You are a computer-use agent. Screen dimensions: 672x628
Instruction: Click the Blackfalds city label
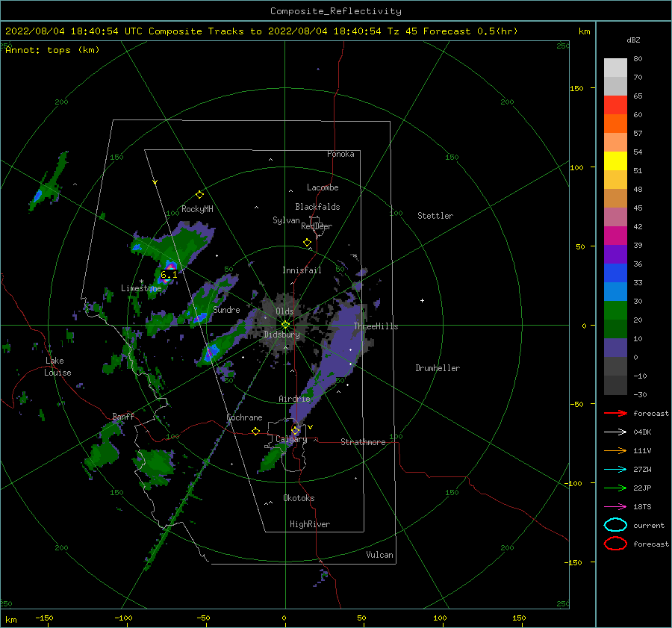click(x=317, y=207)
